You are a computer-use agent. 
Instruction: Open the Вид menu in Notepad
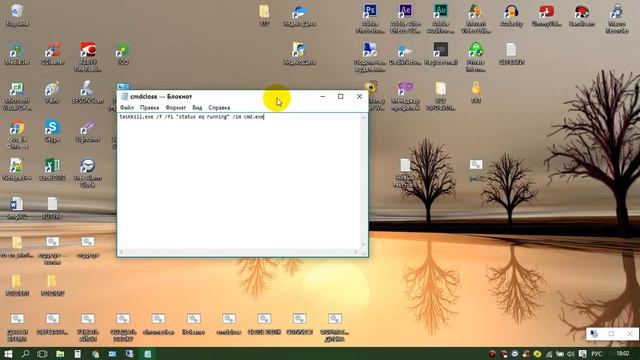pyautogui.click(x=197, y=108)
